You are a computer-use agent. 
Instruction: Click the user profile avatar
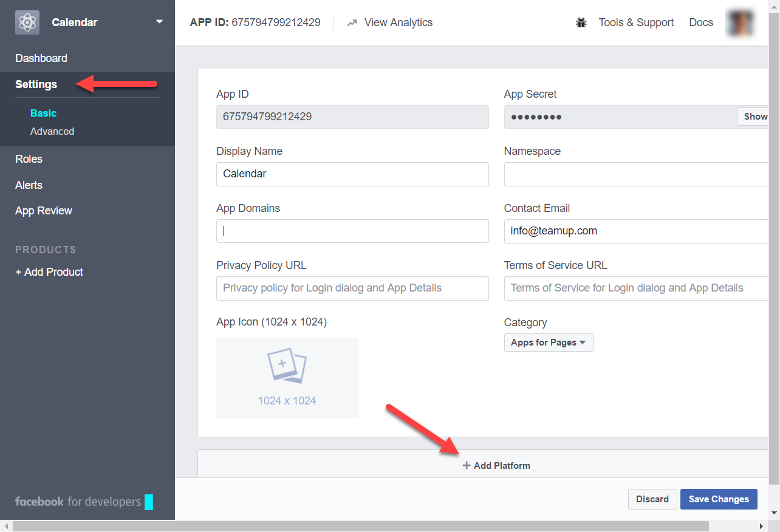[x=740, y=22]
